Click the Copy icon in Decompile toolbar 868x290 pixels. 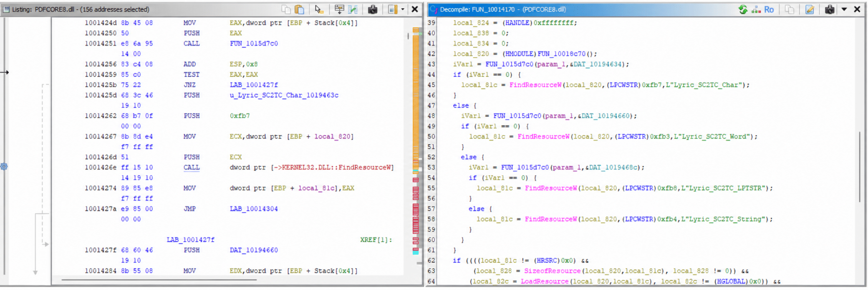pyautogui.click(x=790, y=9)
